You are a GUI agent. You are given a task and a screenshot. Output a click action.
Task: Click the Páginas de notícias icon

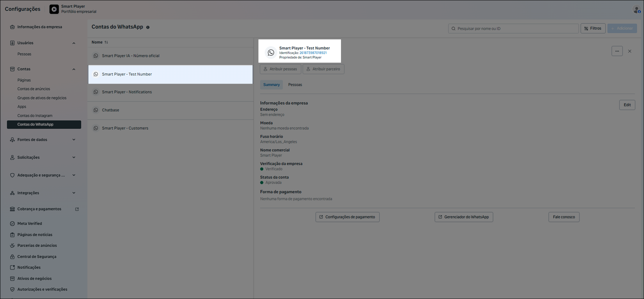click(12, 235)
